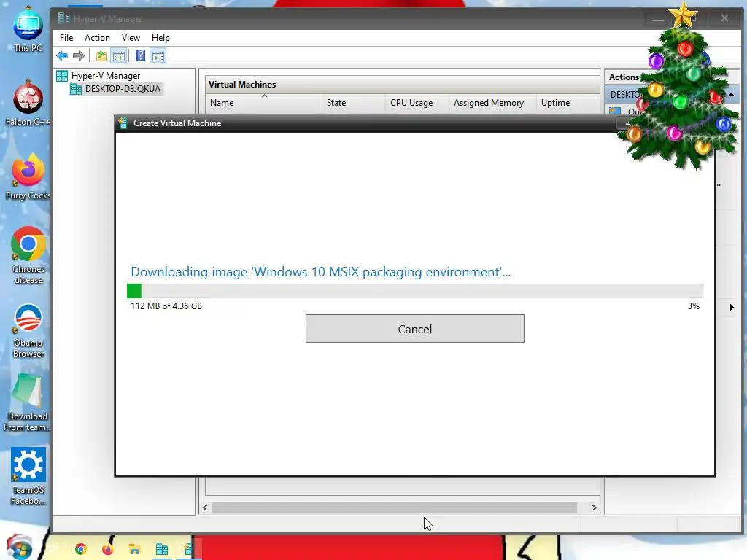Click the '112 MB of 4.36 GB' text
Screen dimensions: 747x560
tap(166, 306)
